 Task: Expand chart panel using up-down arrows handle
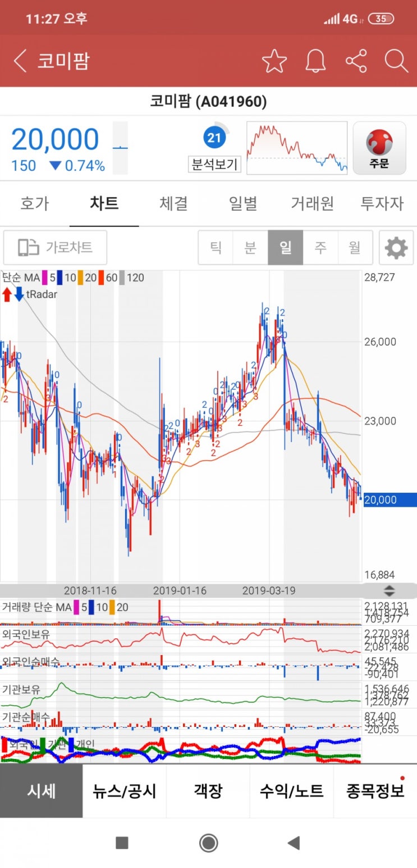click(389, 591)
